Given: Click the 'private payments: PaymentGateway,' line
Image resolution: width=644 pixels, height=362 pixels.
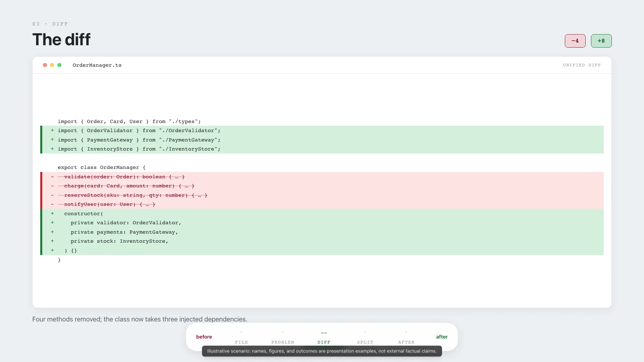Looking at the screenshot, I should (322, 232).
